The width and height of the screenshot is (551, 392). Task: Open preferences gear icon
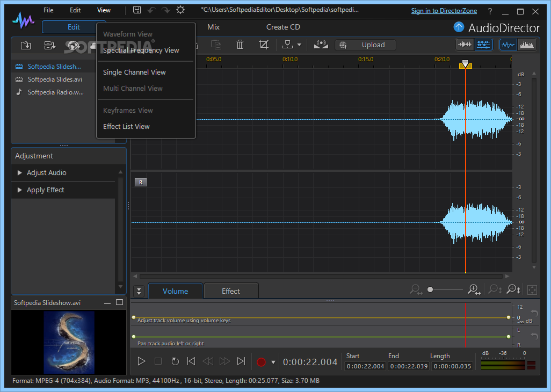tap(180, 10)
